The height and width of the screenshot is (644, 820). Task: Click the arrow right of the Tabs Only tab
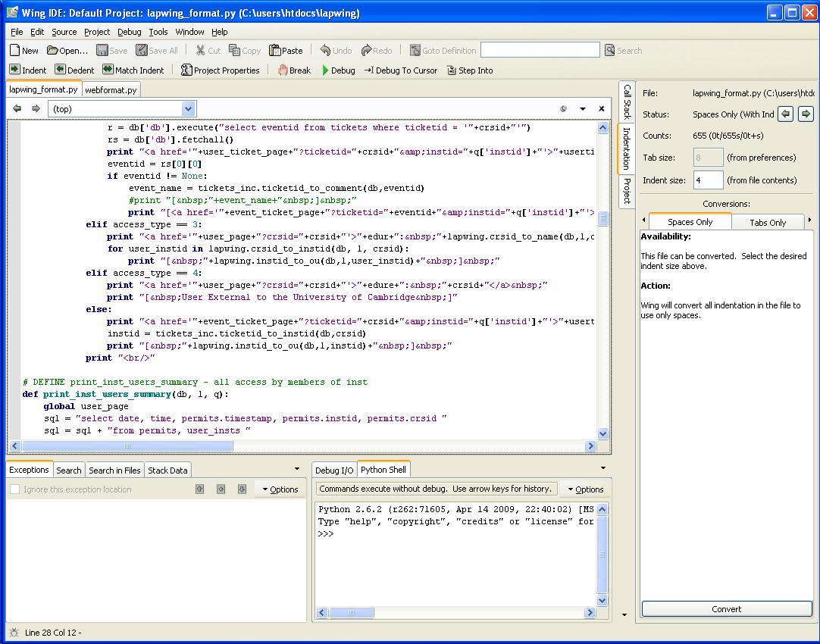coord(809,220)
